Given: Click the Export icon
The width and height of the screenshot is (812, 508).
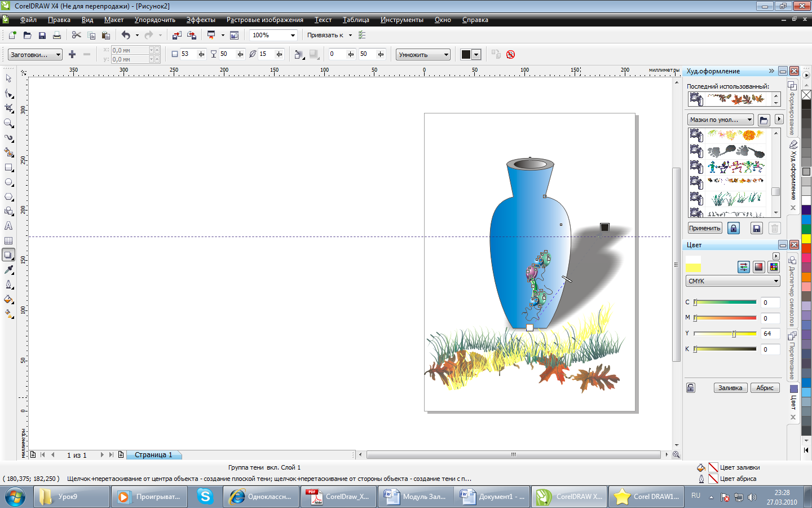Looking at the screenshot, I should coord(191,35).
